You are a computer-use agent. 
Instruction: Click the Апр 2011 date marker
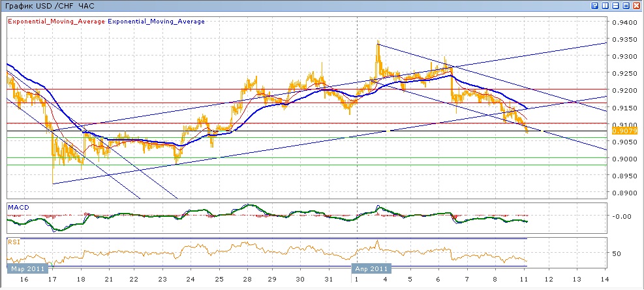tap(371, 268)
